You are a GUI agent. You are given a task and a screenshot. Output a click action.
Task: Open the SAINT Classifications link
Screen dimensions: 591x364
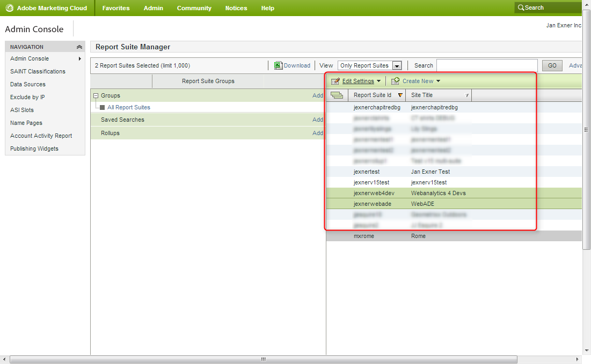tap(38, 71)
